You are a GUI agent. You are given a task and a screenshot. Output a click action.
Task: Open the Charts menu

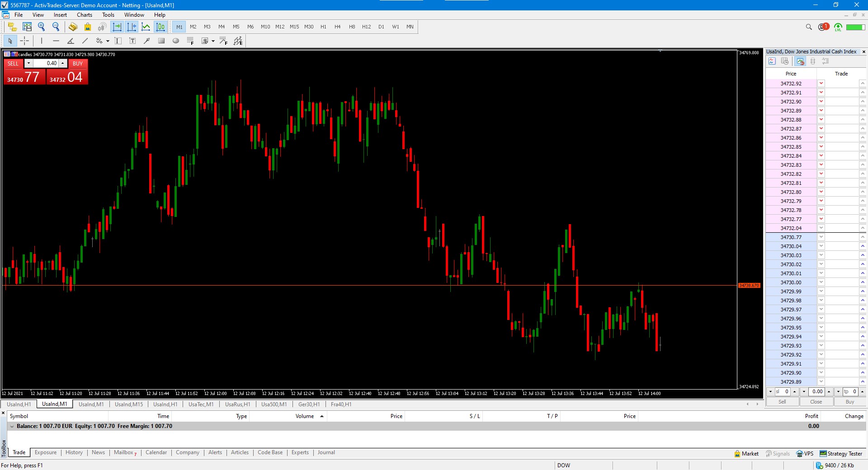[x=84, y=15]
